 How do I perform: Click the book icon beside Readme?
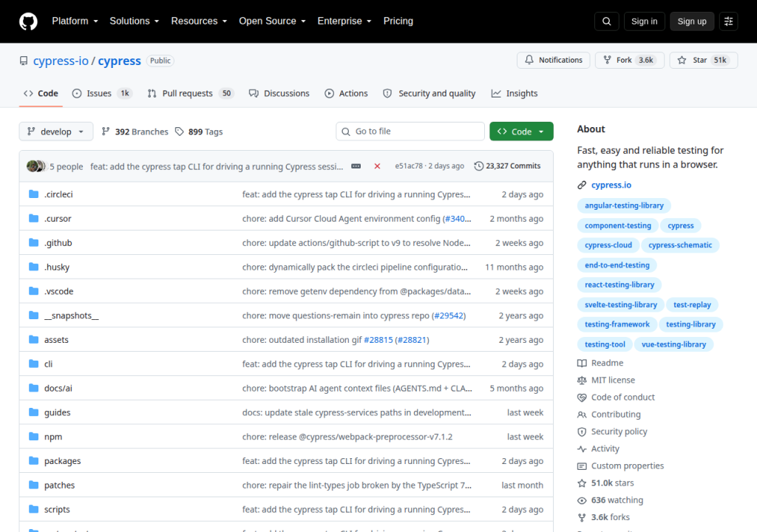click(x=582, y=363)
